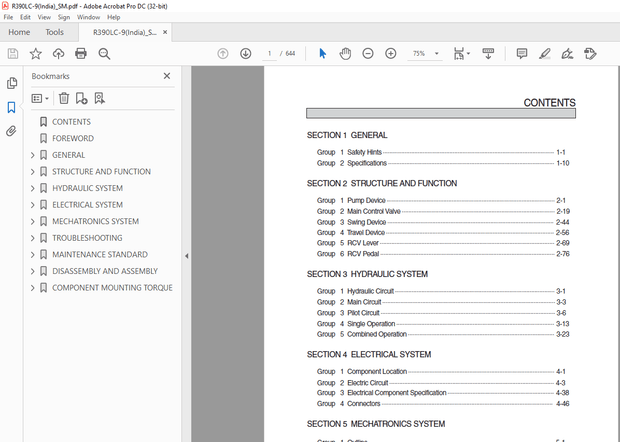Print the document with printer icon
Viewport: 620px width, 442px height.
click(81, 53)
